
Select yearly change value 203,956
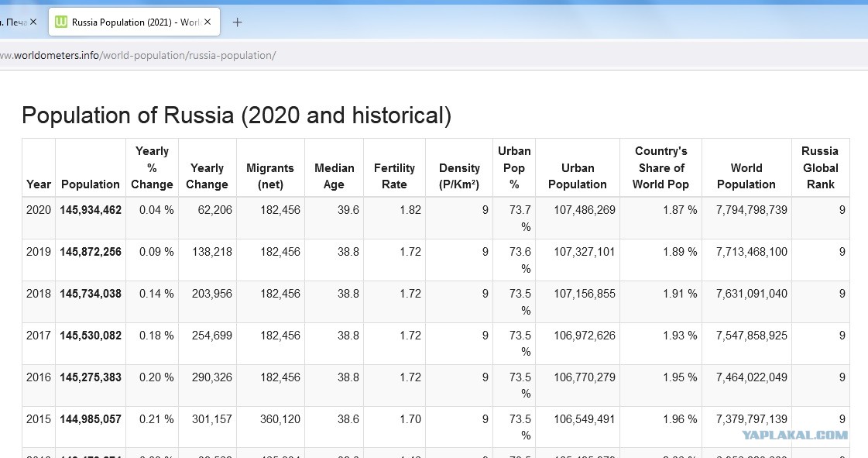tap(212, 294)
